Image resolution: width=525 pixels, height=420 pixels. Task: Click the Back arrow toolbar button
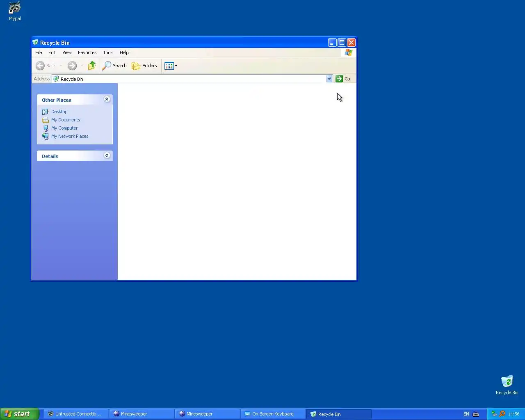[x=46, y=66]
